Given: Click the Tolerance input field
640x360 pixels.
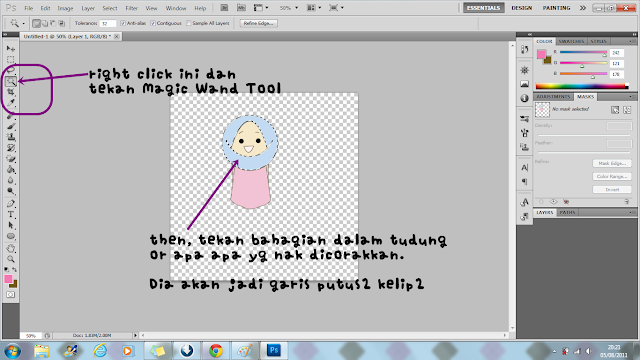Looking at the screenshot, I should (107, 24).
